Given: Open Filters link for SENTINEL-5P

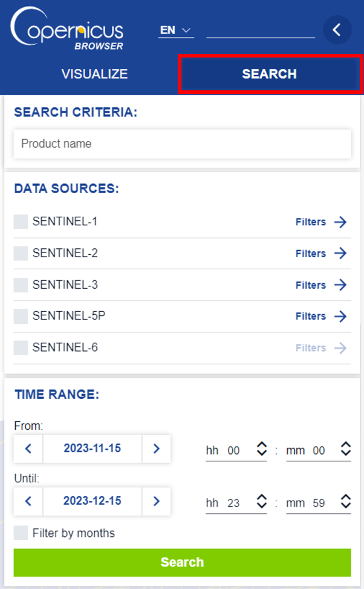Looking at the screenshot, I should pos(311,316).
